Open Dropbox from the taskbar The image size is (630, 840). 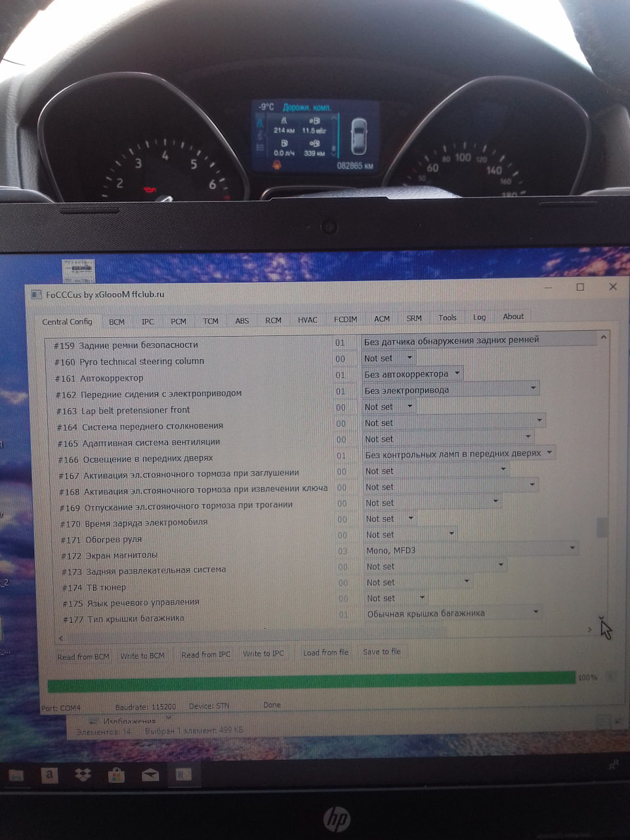point(83,774)
